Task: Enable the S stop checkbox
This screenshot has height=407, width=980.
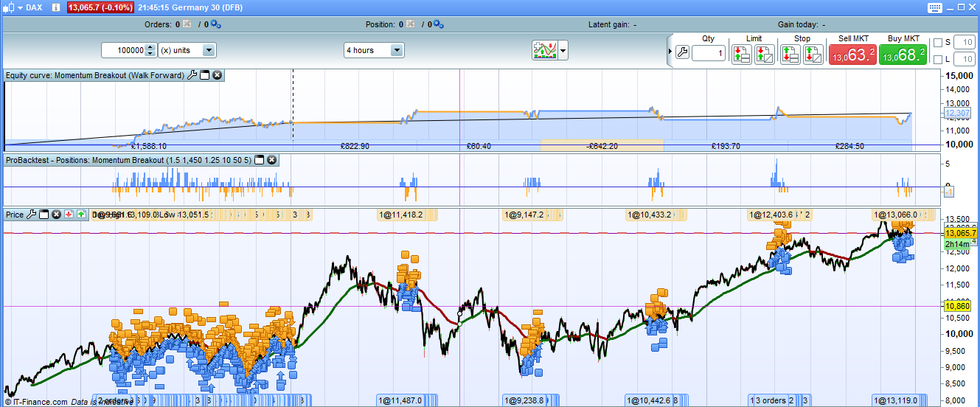Action: (937, 43)
